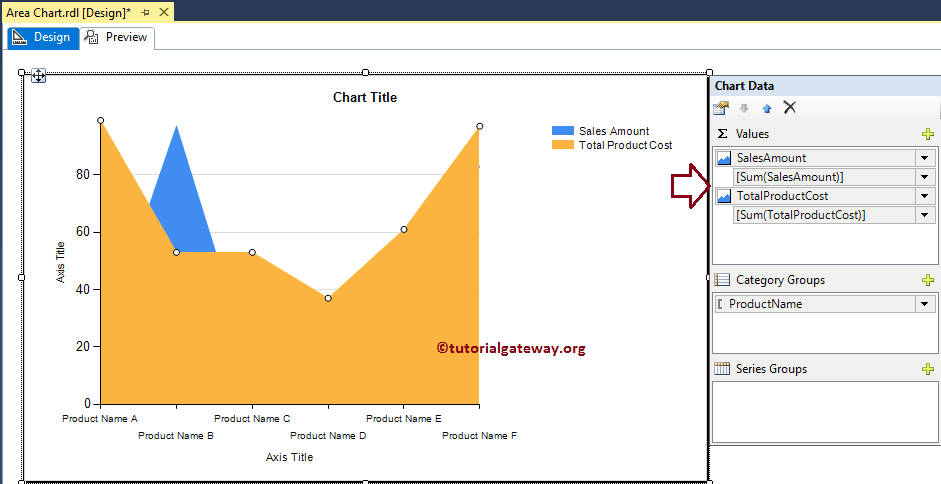Screen dimensions: 941x484
Task: Click the TotalProductCost area chart type icon
Action: [724, 196]
